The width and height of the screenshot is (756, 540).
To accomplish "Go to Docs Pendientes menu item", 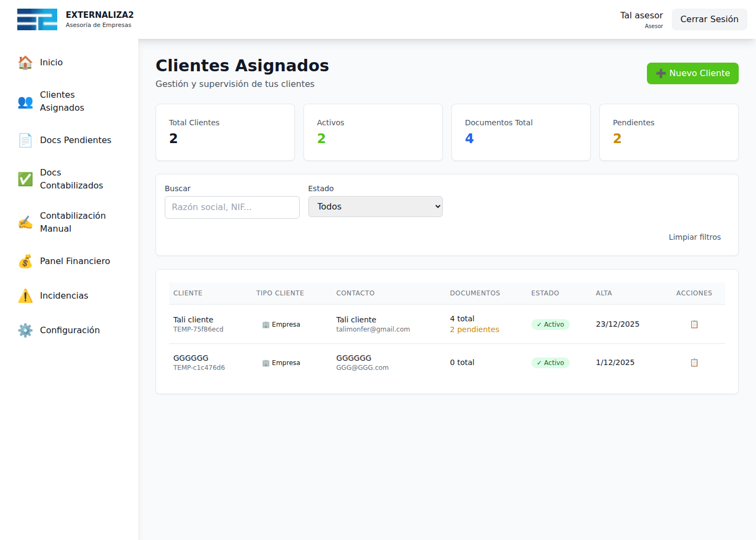I will click(76, 140).
